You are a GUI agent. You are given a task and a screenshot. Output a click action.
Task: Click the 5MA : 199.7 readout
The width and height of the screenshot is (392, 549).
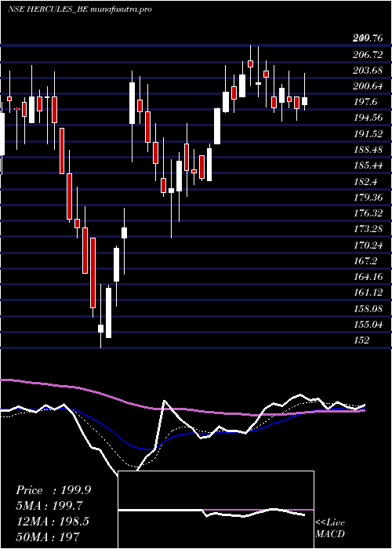click(49, 505)
